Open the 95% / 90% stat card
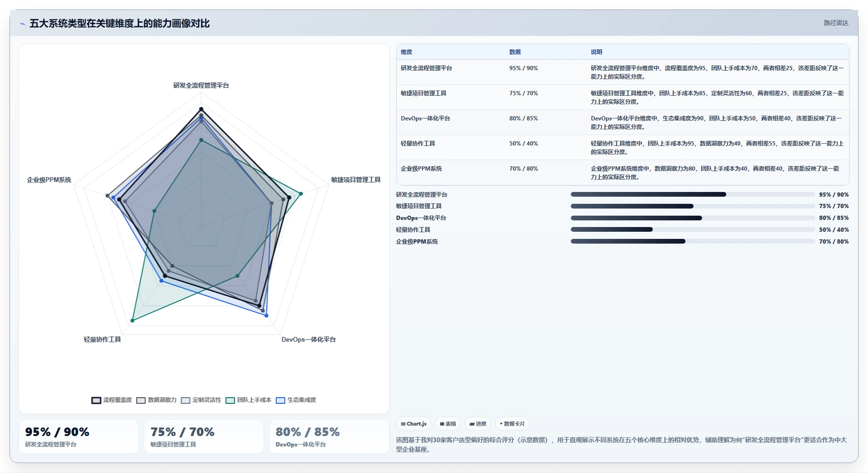Screen dimensions: 868x473 point(79,437)
